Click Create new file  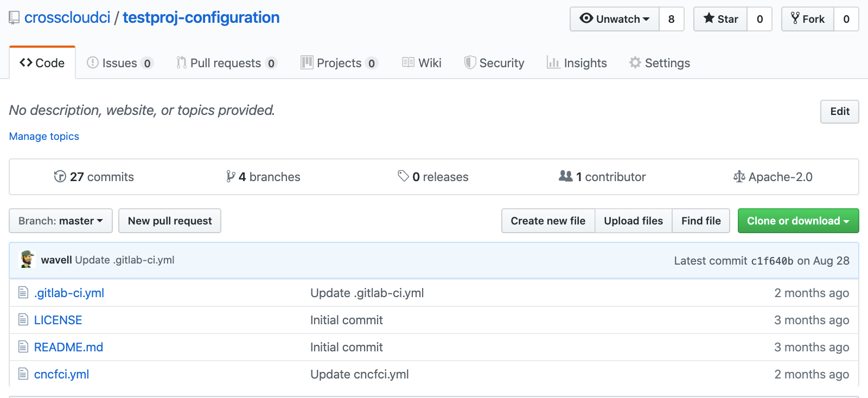pyautogui.click(x=548, y=221)
